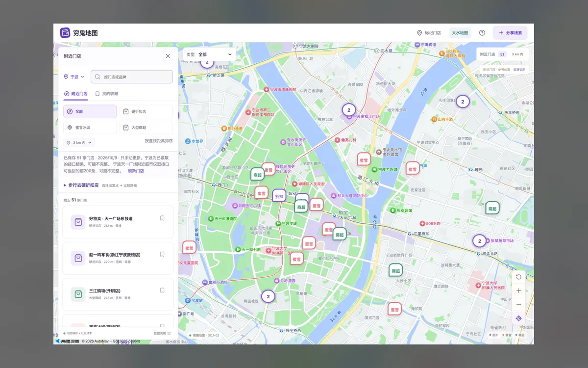Click the green bag icon of 三江购物
Viewport: 588px width, 368px height.
coord(78,294)
